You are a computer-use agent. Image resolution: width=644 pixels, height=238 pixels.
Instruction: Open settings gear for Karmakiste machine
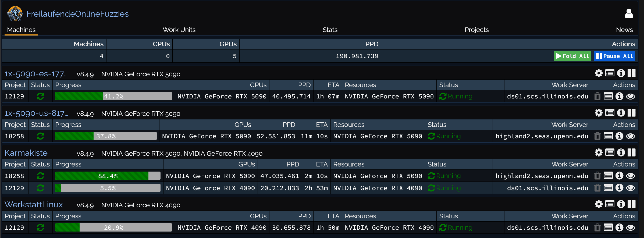[599, 153]
